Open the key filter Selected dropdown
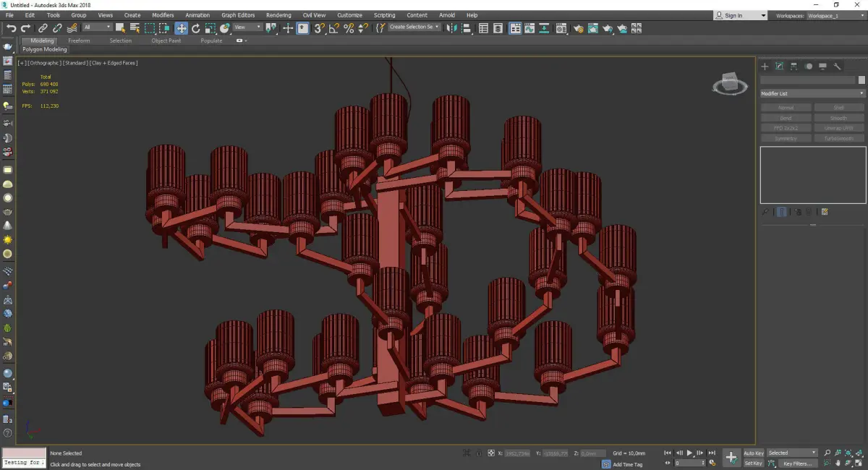Viewport: 868px width, 470px height. [x=792, y=453]
